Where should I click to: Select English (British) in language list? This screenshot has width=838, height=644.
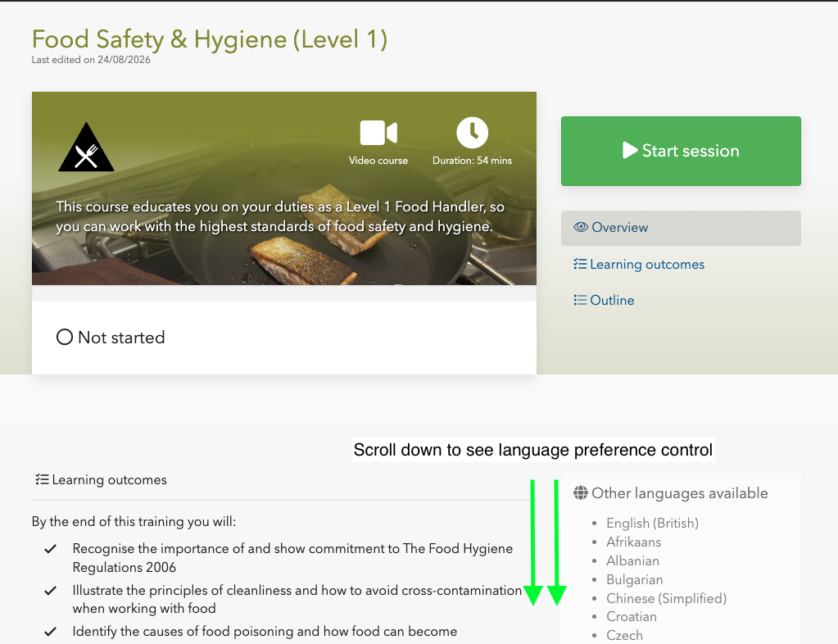point(652,524)
